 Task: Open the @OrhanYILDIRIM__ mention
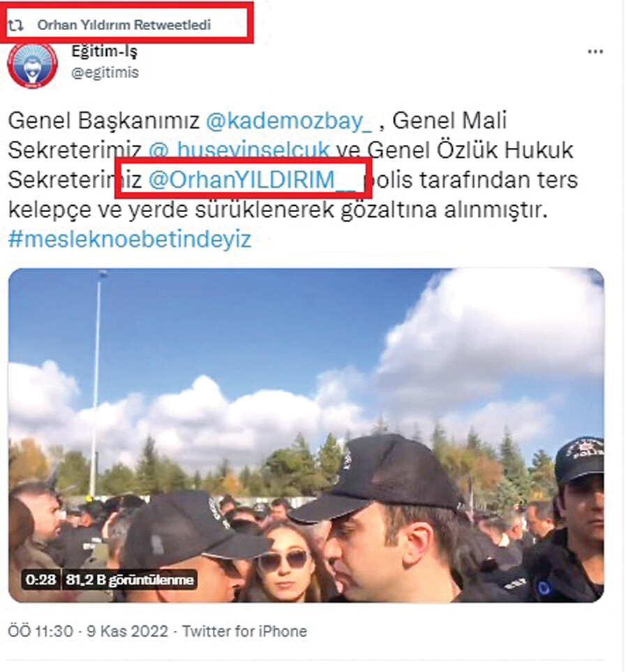[x=252, y=179]
